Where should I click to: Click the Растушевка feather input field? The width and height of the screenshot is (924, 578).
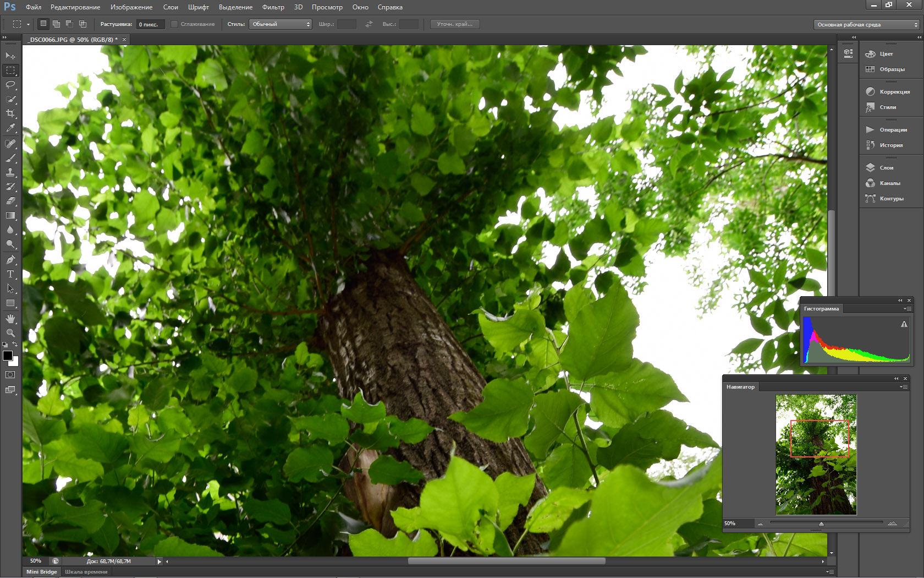(151, 24)
